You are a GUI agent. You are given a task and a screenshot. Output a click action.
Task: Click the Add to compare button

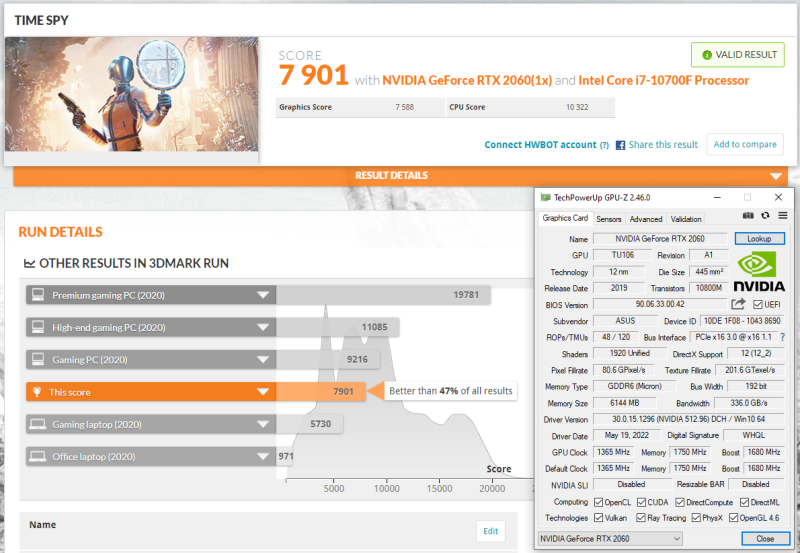click(x=745, y=144)
